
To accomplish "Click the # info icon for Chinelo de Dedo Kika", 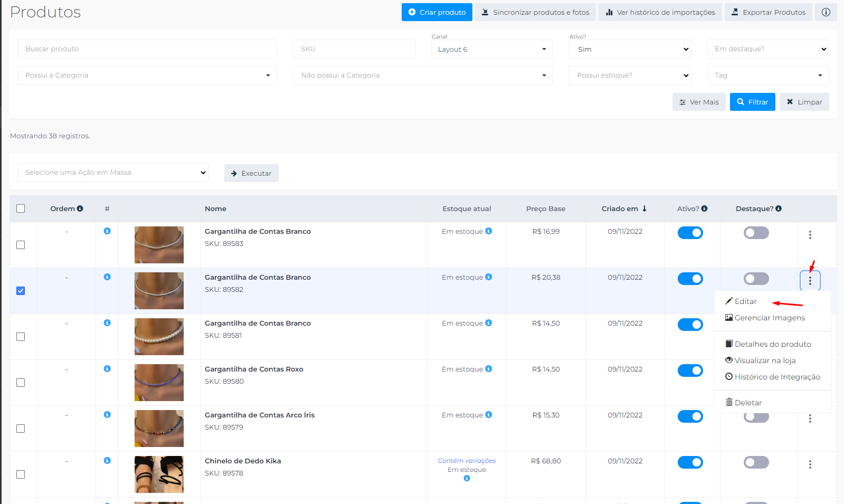I will pyautogui.click(x=107, y=460).
